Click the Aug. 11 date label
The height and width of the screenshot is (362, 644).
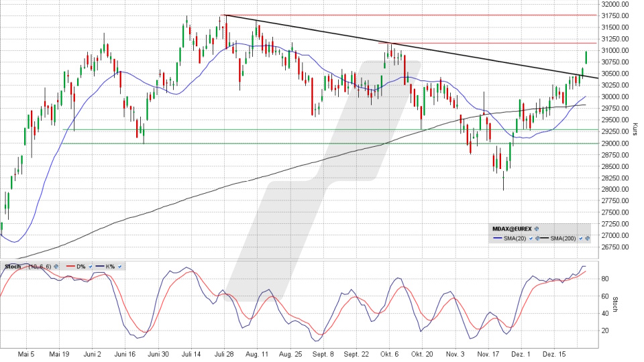click(257, 354)
